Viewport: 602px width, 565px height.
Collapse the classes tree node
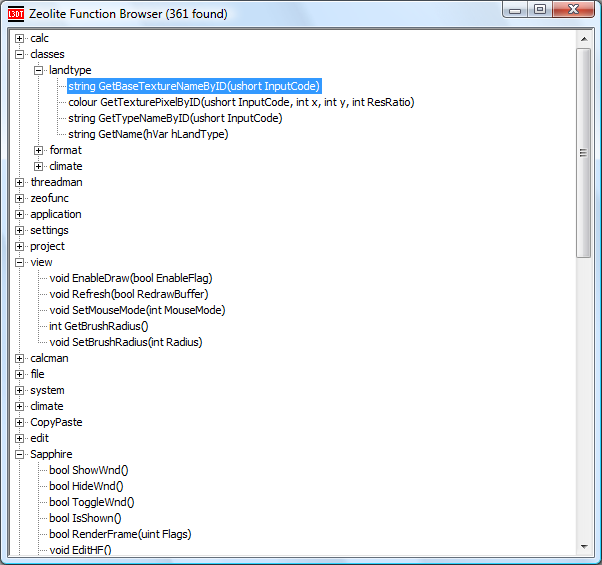click(x=20, y=54)
